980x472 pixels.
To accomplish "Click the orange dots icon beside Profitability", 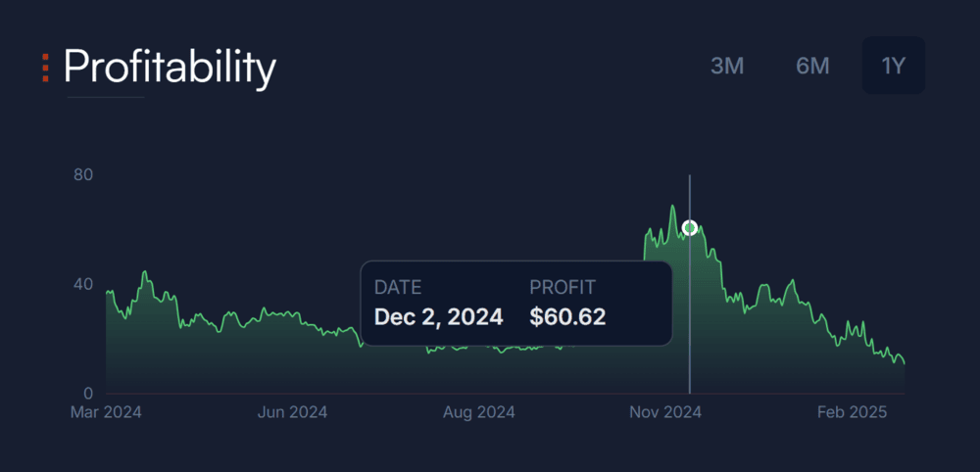I will (45, 68).
